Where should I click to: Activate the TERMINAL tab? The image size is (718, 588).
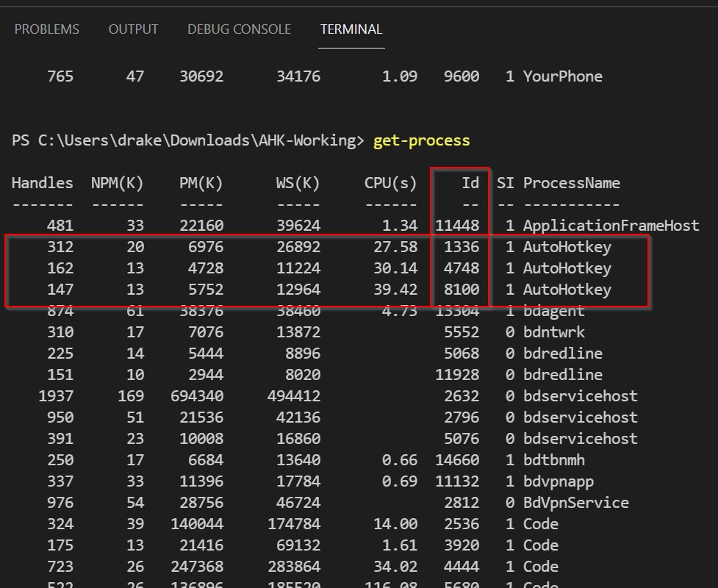click(x=351, y=29)
